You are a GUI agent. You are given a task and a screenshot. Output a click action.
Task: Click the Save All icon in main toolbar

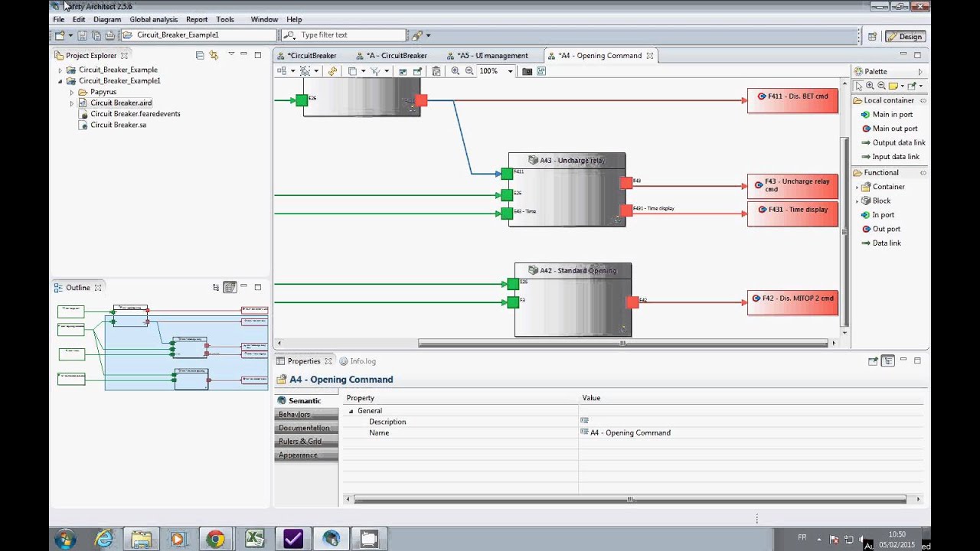click(96, 35)
